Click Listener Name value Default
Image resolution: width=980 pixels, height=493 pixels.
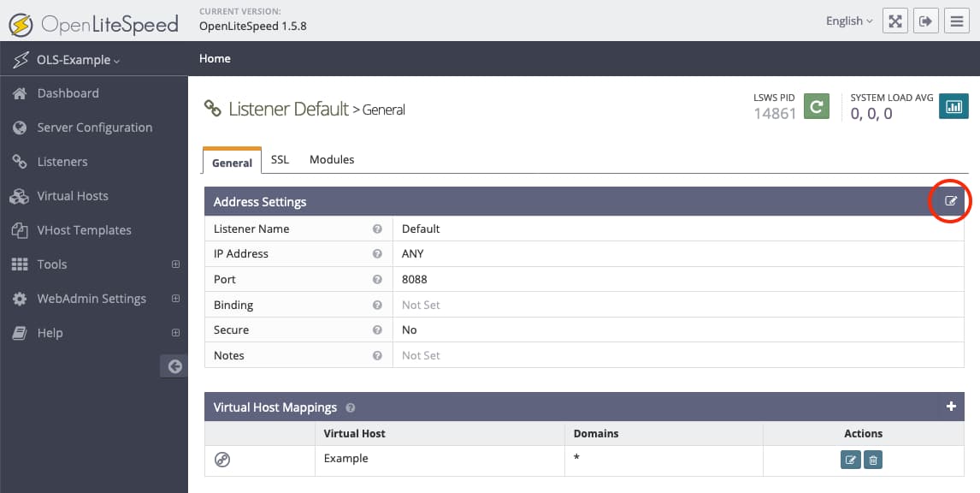(x=421, y=229)
